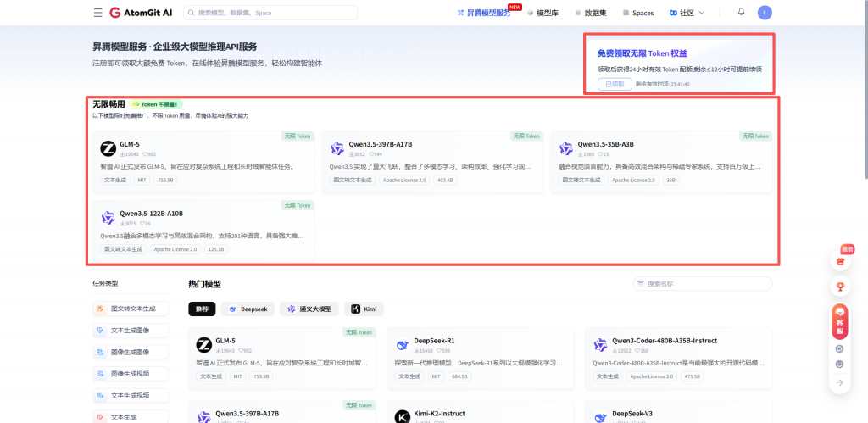Click the 684.5B size tag
Screen dimensions: 868x423
459,376
